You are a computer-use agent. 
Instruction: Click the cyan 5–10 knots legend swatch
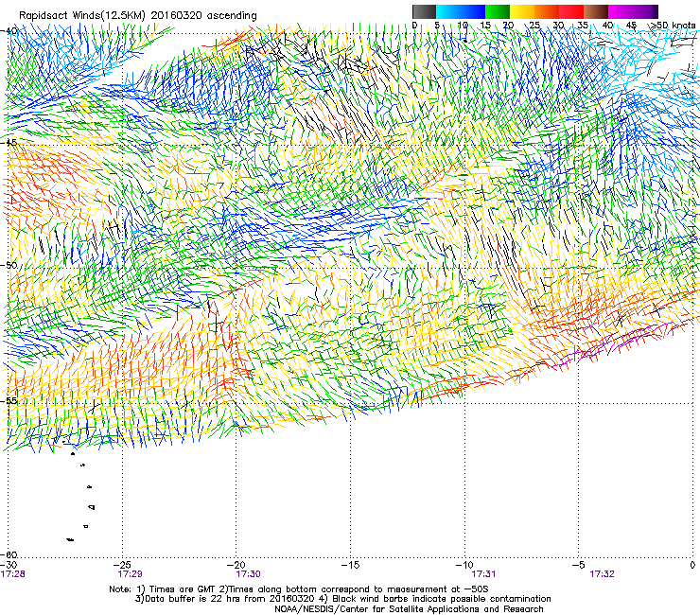[448, 11]
